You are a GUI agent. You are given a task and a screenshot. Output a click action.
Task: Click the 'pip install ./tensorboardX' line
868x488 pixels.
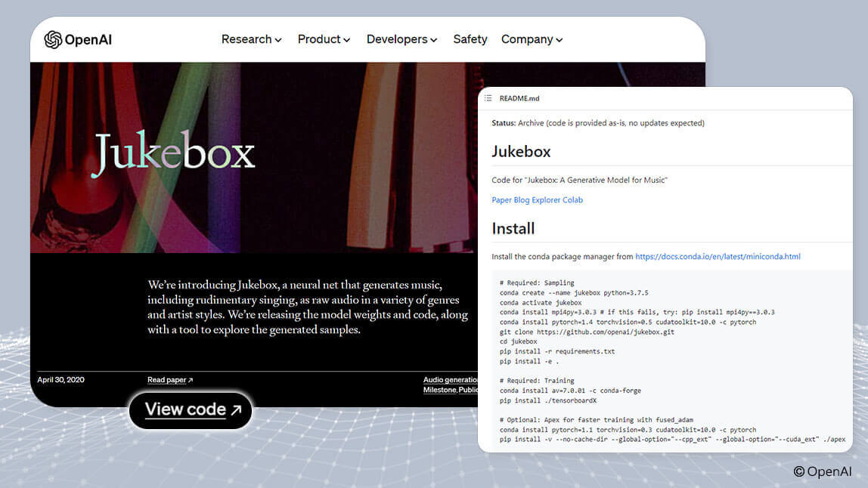point(548,400)
